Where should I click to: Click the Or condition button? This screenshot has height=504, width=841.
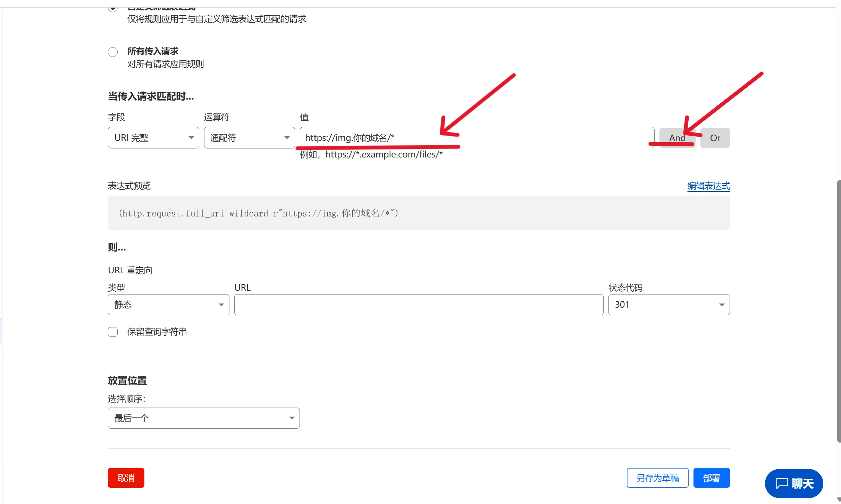pos(715,138)
